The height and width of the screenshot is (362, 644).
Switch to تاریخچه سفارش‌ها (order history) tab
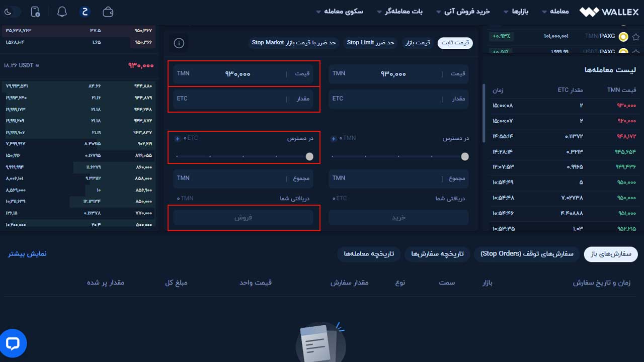[437, 254]
